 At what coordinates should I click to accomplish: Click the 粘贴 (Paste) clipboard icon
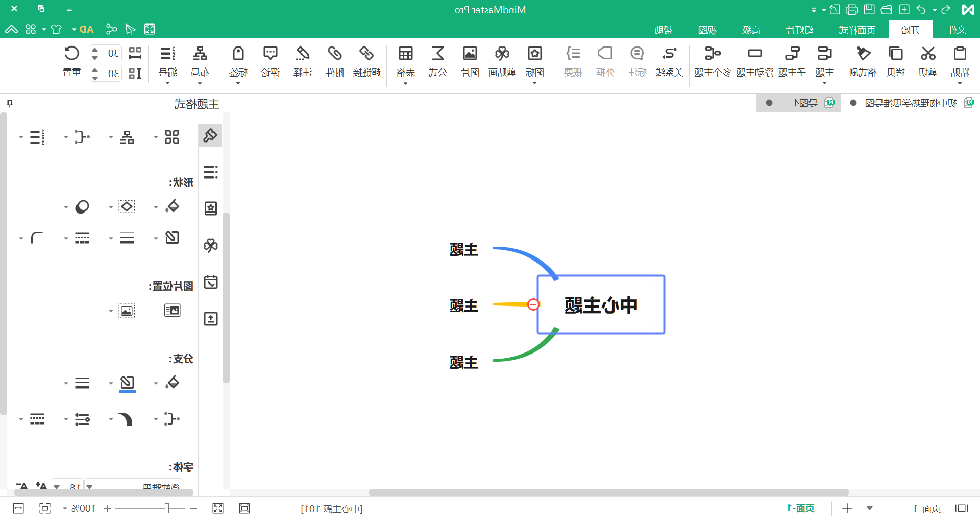[960, 54]
